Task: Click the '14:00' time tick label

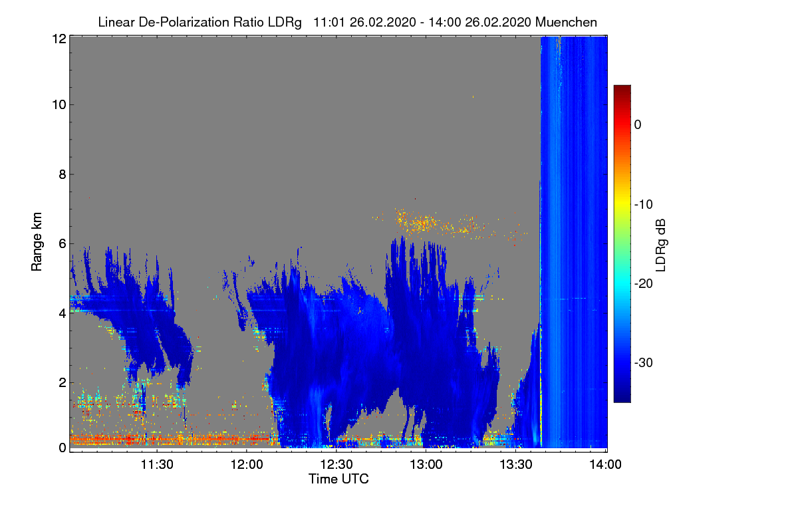Action: [606, 465]
